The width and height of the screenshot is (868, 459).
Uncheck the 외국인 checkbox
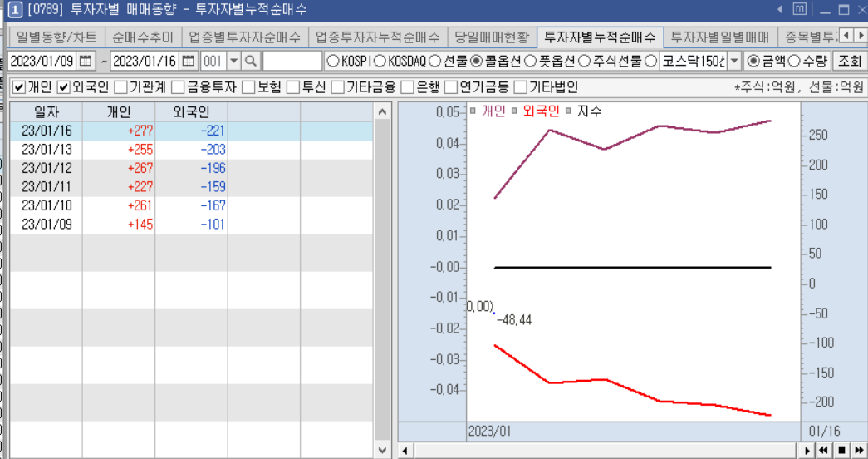click(64, 87)
